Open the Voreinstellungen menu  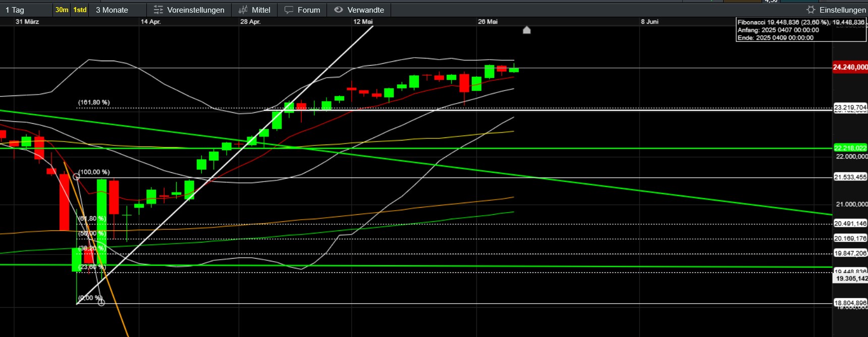196,10
